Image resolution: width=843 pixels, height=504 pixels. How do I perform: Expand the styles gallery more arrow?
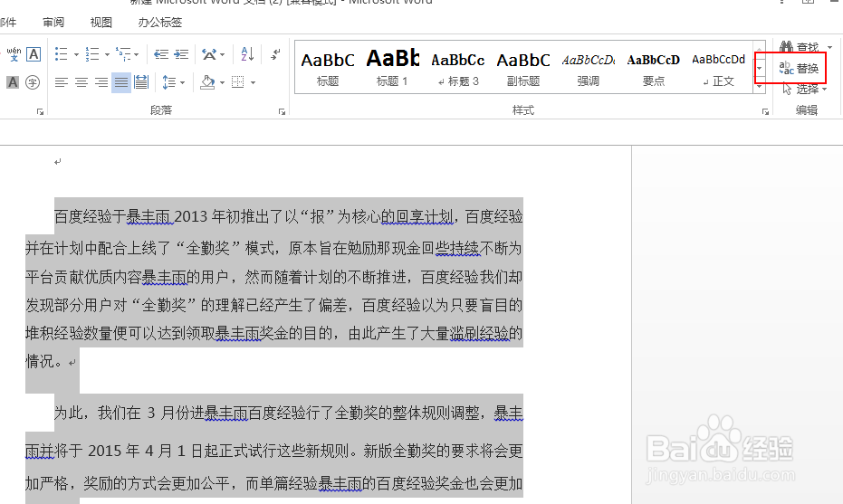(759, 86)
